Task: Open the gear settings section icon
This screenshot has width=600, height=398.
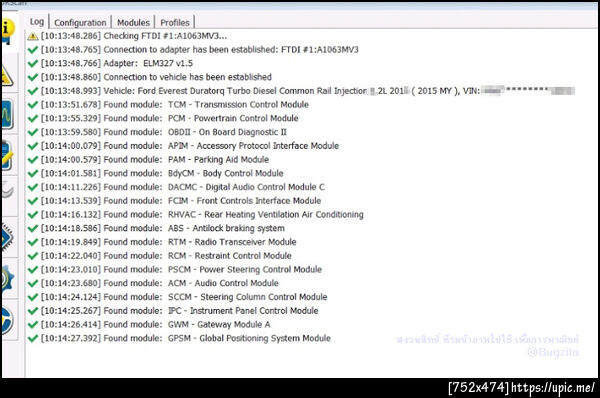Action: coord(8,279)
